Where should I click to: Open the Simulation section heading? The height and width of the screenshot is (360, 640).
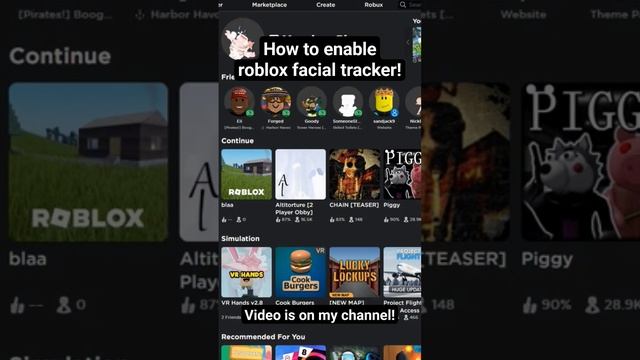pyautogui.click(x=240, y=239)
